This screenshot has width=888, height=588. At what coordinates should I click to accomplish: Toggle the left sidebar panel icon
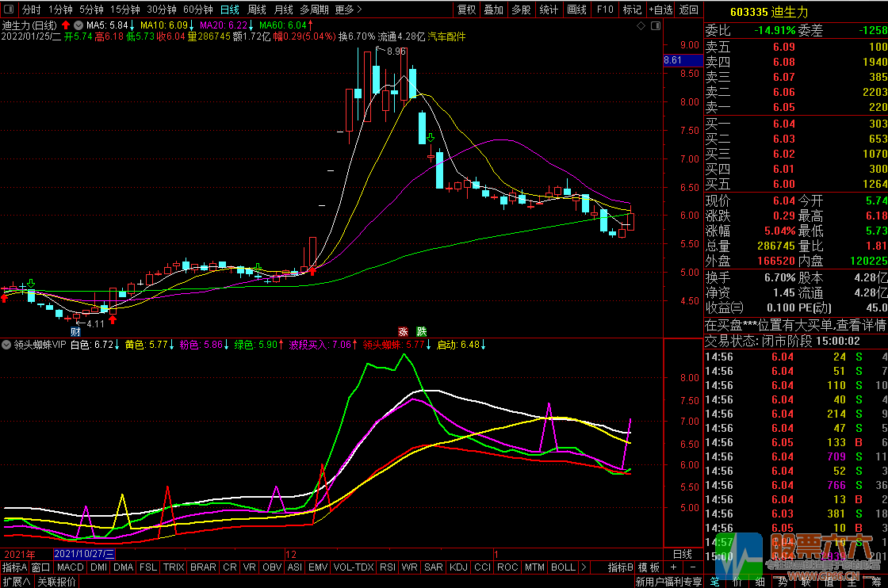[9, 9]
